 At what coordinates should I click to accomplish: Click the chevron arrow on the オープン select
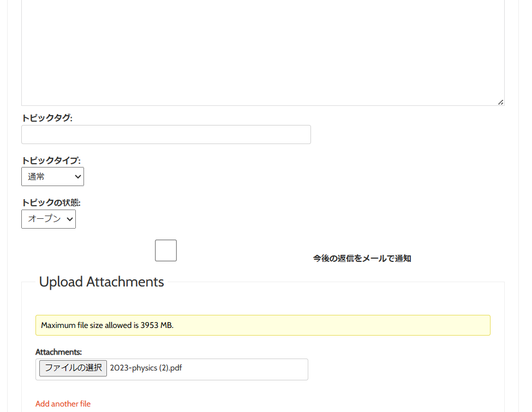click(x=69, y=219)
